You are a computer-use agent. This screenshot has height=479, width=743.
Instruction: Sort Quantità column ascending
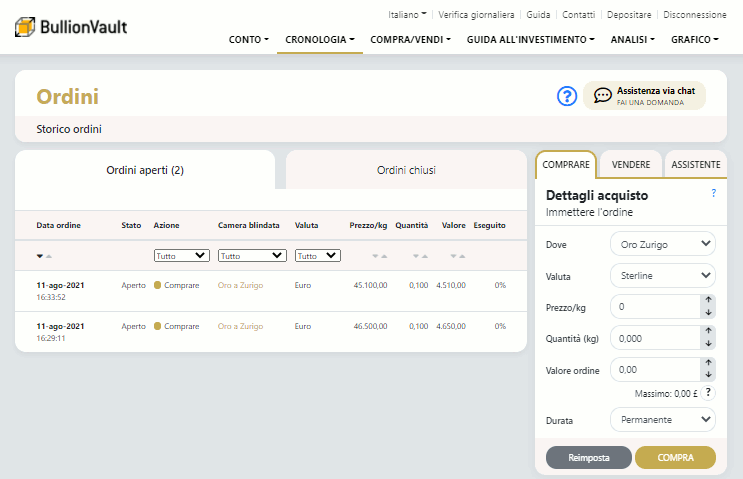click(425, 256)
